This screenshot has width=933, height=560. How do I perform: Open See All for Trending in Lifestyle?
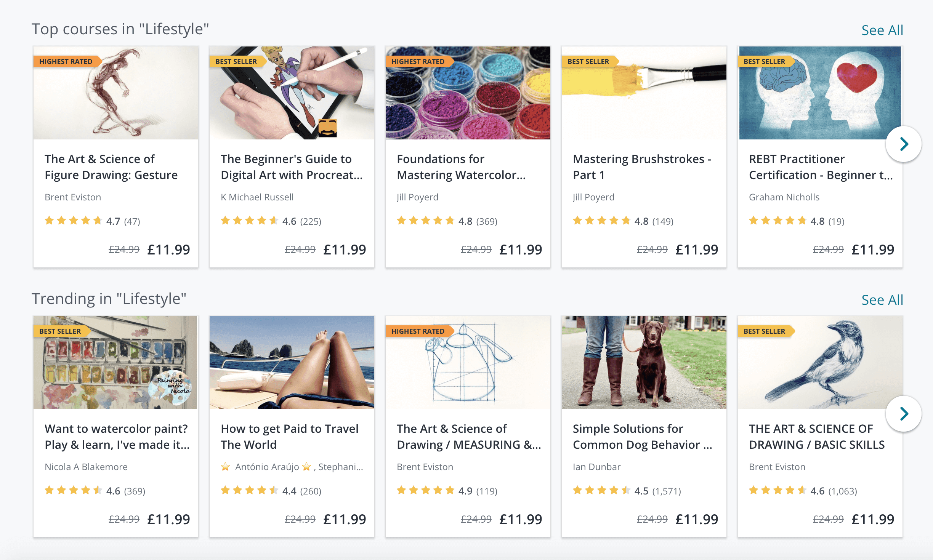tap(882, 300)
